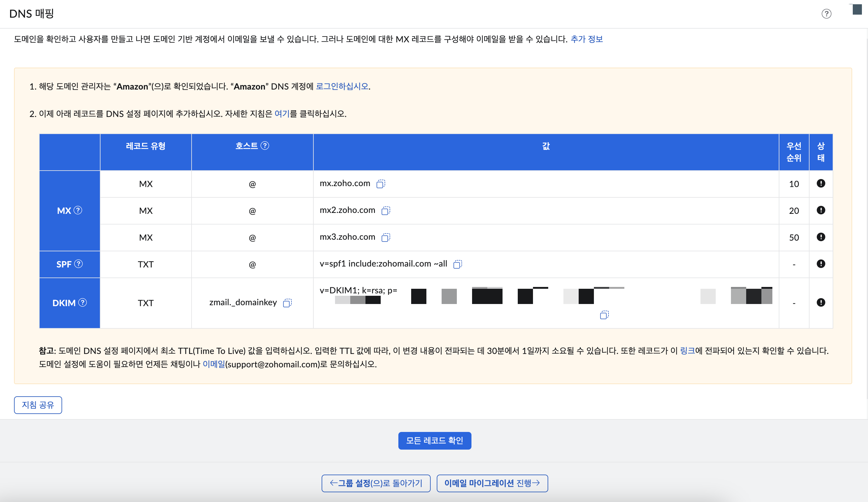
Task: Open help tooltip beside SPF label
Action: tap(79, 264)
